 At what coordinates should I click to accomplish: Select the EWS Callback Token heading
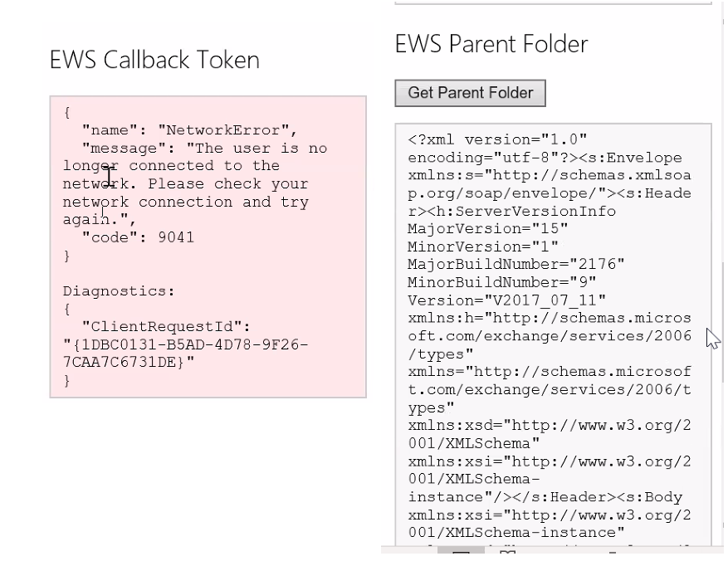pos(154,59)
